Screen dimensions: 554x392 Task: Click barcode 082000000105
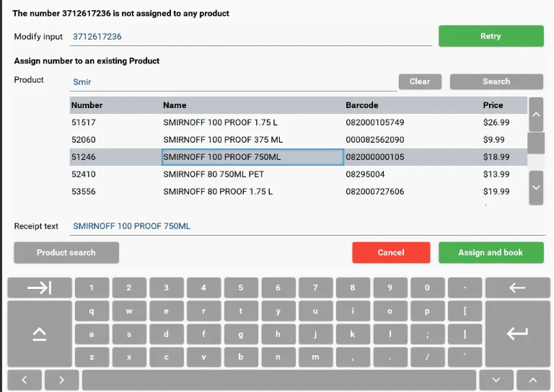point(375,157)
